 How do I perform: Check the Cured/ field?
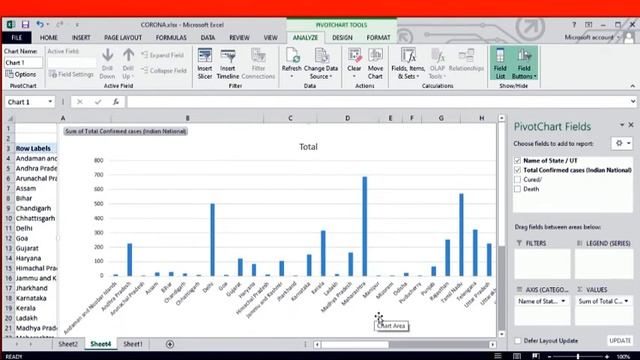518,179
